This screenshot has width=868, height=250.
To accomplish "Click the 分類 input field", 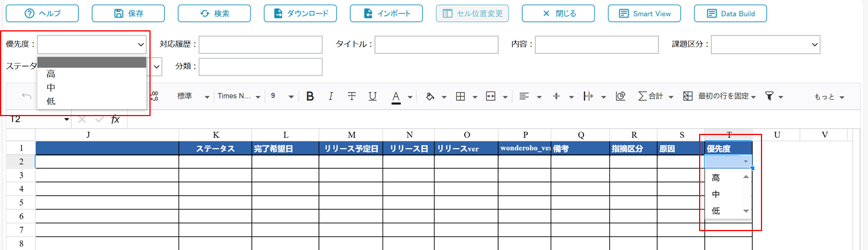I will point(261,66).
